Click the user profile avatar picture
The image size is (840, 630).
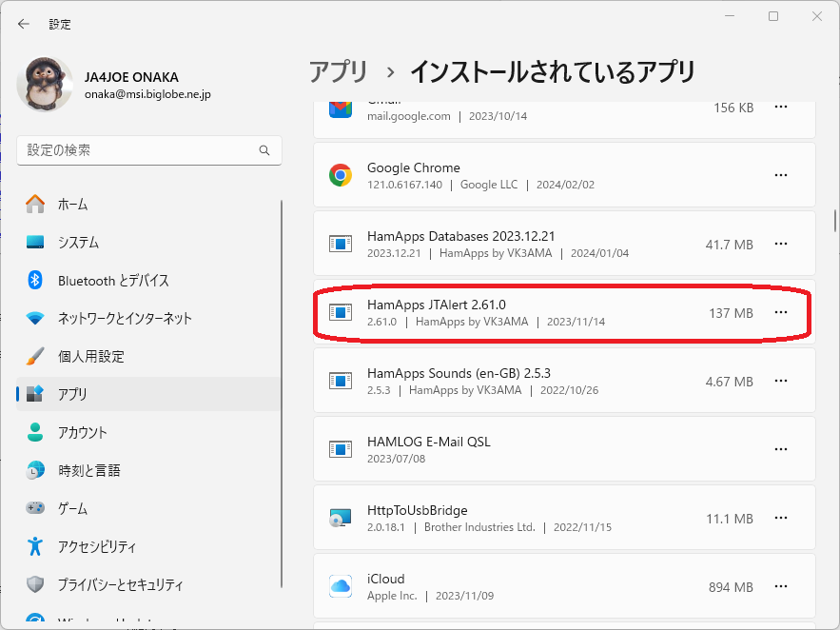pyautogui.click(x=45, y=84)
